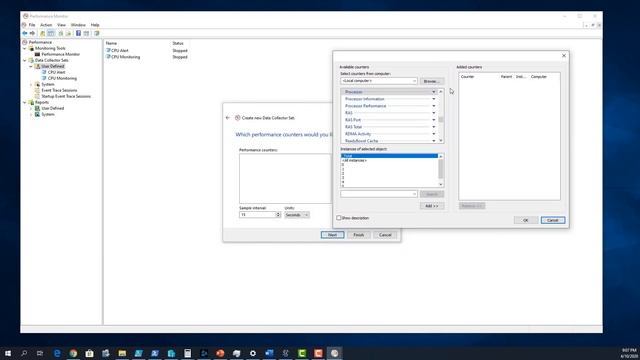Open Performance Monitor under Monitoring Tools

point(60,54)
